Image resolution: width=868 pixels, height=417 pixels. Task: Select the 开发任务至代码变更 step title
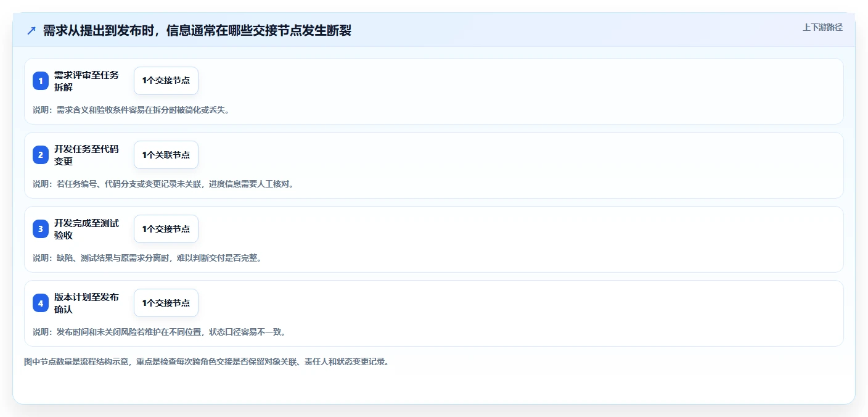click(x=86, y=155)
